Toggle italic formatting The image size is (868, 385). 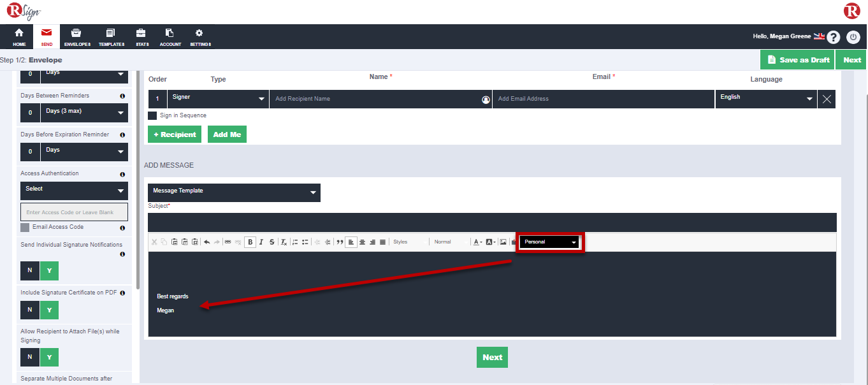click(x=261, y=242)
